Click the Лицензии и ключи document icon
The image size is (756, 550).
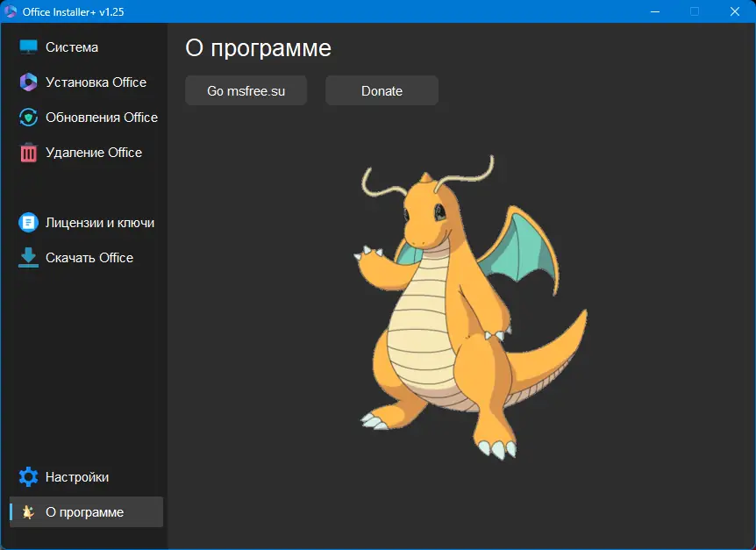coord(27,222)
